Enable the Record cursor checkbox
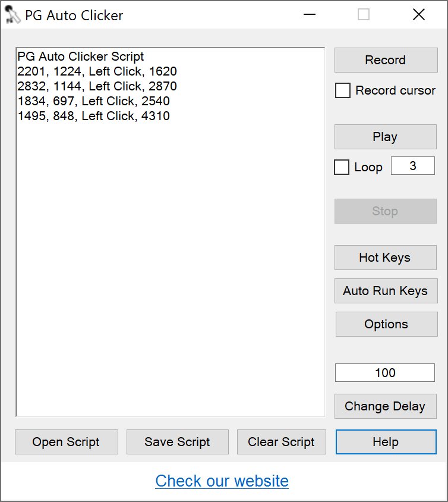This screenshot has height=502, width=448. 343,91
